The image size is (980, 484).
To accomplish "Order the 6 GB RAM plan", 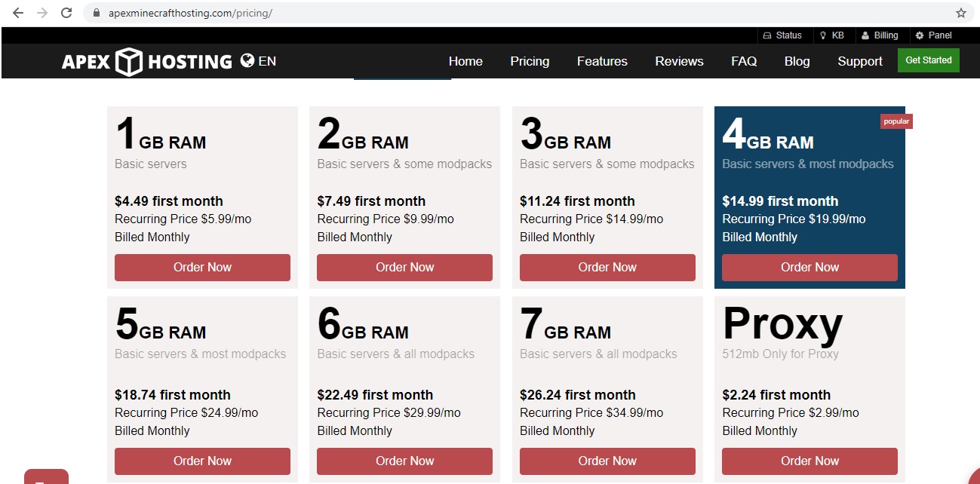I will [404, 461].
